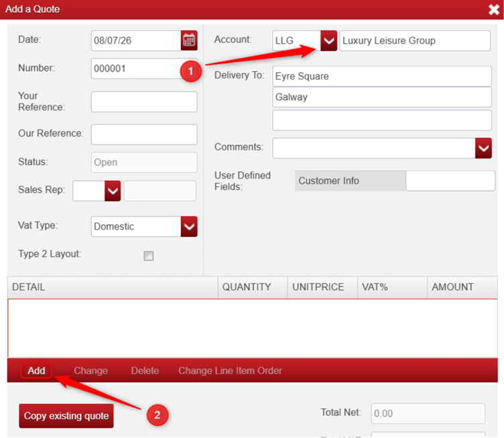504x438 pixels.
Task: Expand the Sales Rep dropdown arrow
Action: tap(113, 191)
